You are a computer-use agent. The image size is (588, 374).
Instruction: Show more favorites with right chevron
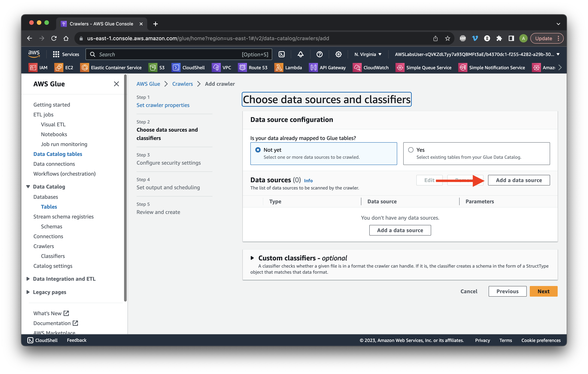point(560,68)
